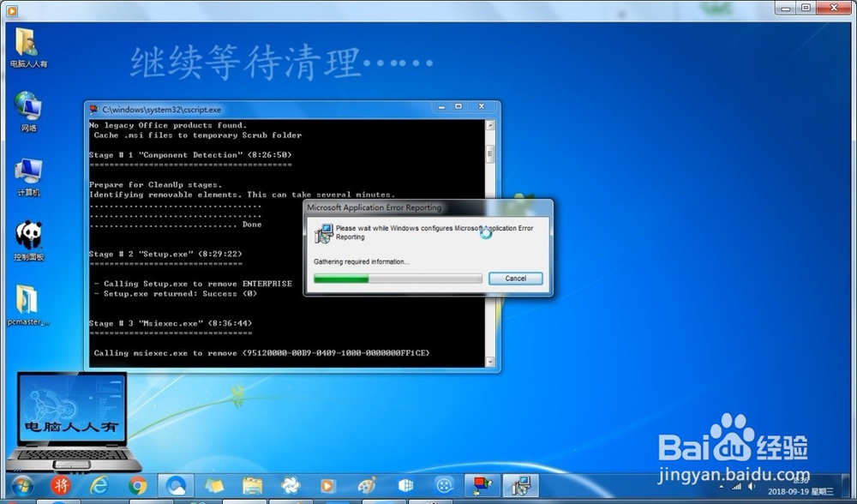Click the console scroll down arrow
The image size is (857, 504).
[489, 362]
